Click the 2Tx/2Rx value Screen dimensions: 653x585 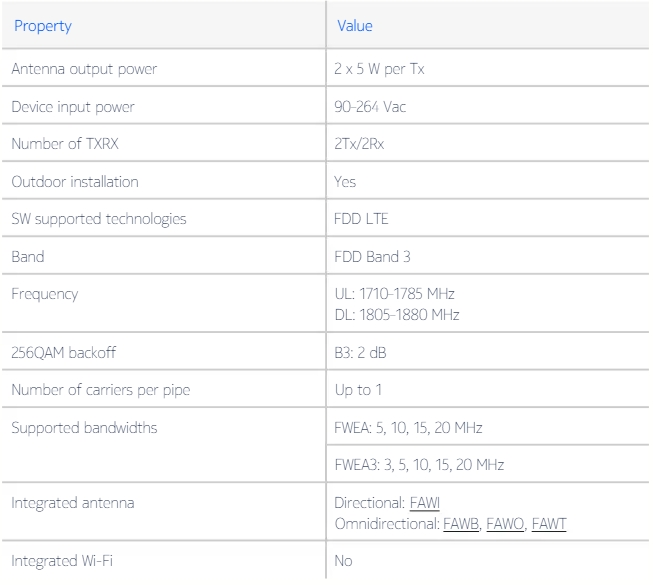(x=359, y=144)
